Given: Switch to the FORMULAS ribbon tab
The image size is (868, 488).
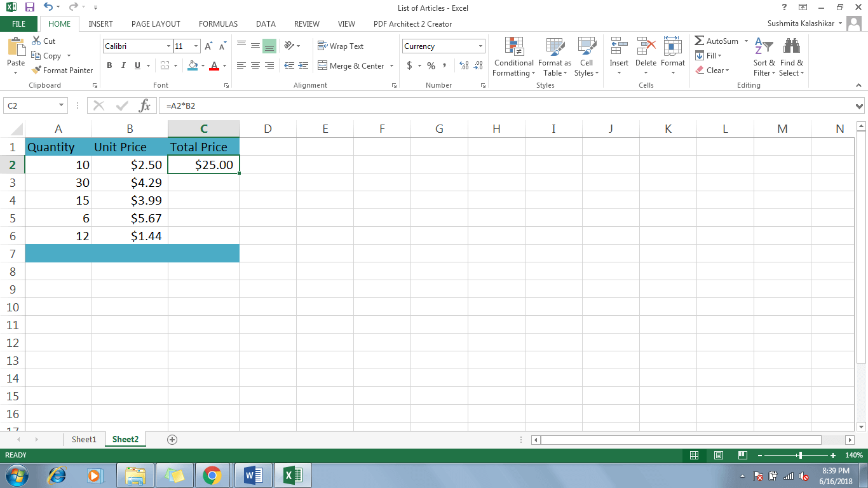Looking at the screenshot, I should 218,24.
